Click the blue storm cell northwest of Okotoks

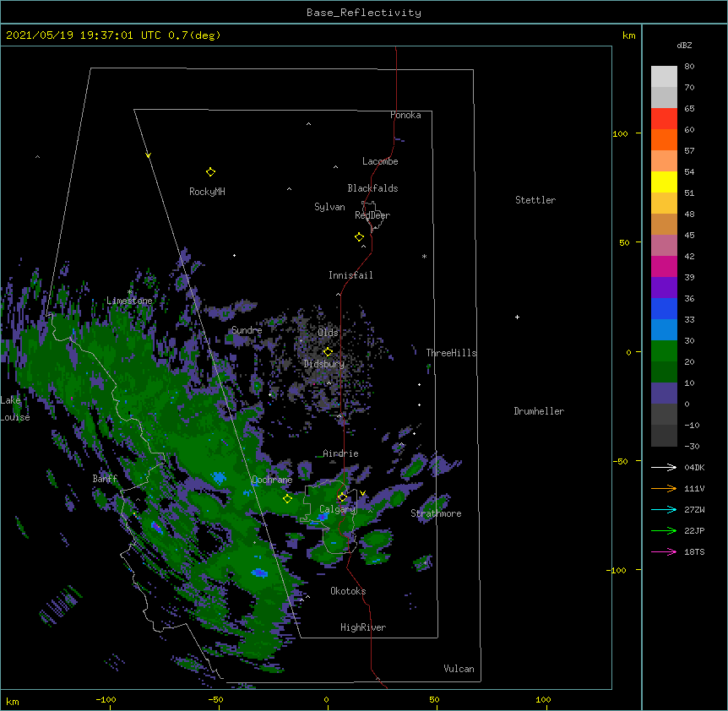[259, 573]
